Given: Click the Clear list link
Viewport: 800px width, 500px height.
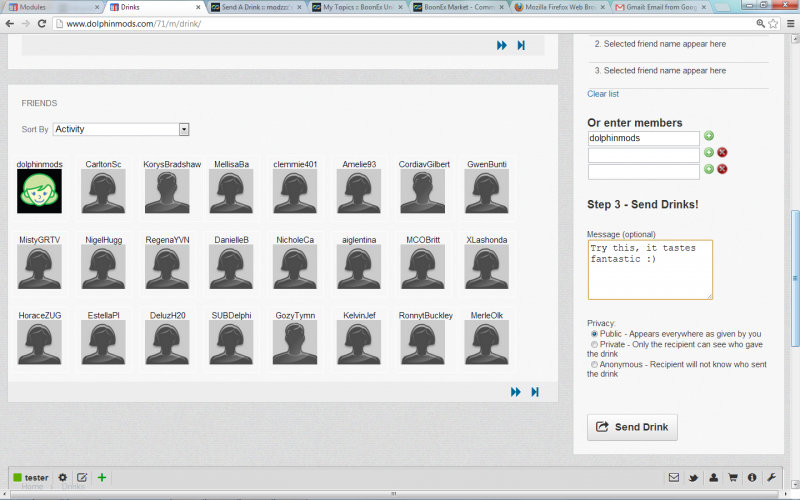Looking at the screenshot, I should (x=603, y=94).
